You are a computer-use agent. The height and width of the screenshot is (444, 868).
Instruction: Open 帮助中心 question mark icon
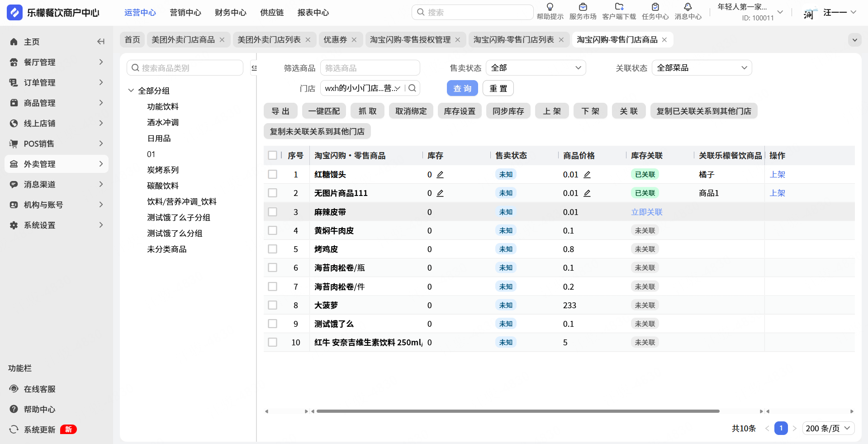click(x=14, y=409)
